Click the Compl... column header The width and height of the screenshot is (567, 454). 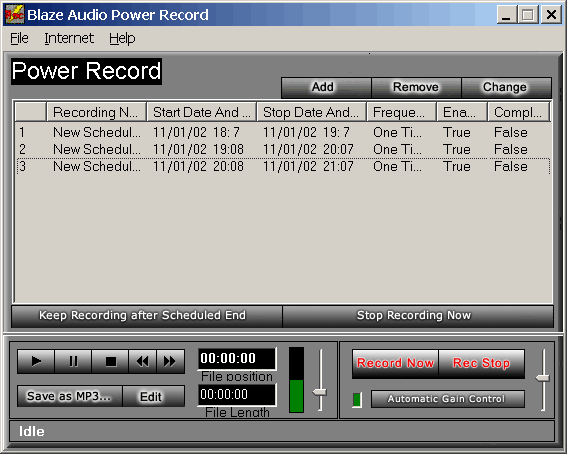coord(518,112)
